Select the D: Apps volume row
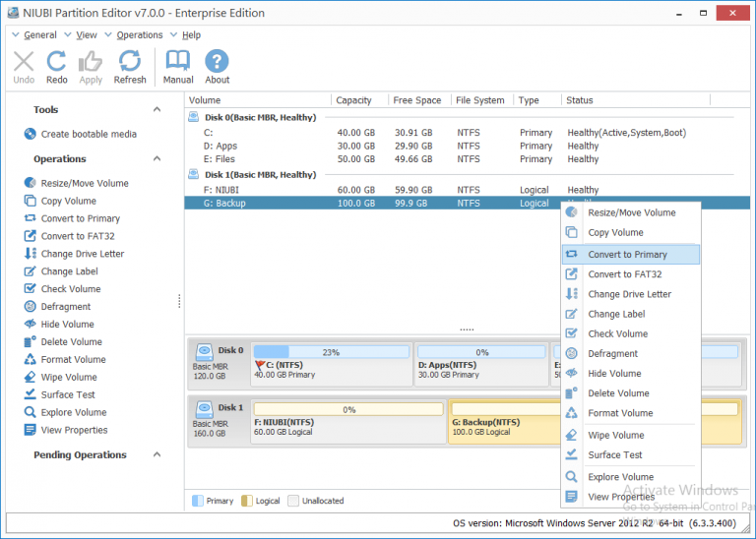The height and width of the screenshot is (539, 756). pos(467,146)
